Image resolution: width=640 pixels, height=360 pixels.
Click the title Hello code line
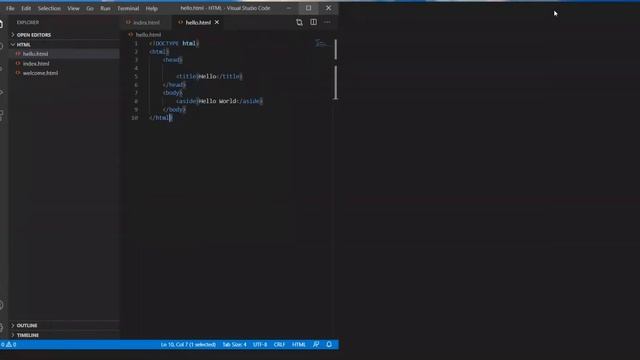click(x=209, y=76)
